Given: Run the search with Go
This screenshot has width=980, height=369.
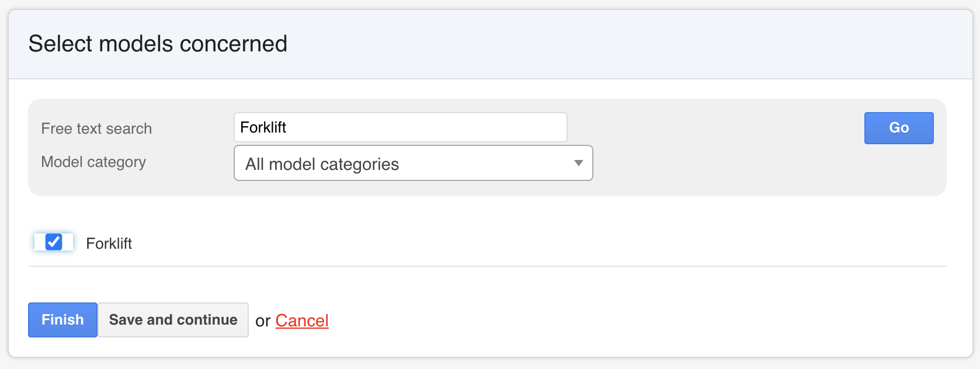Looking at the screenshot, I should [x=898, y=128].
